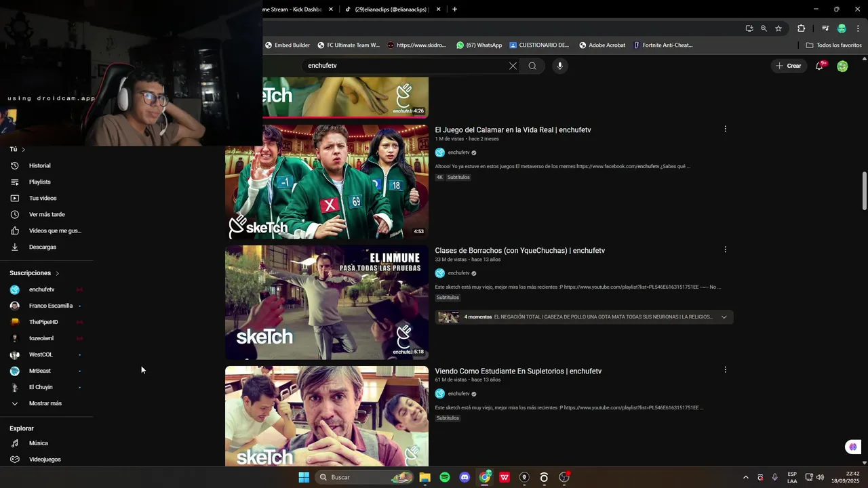Viewport: 868px width, 488px height.
Task: Show hidden system tray icons
Action: pyautogui.click(x=745, y=477)
